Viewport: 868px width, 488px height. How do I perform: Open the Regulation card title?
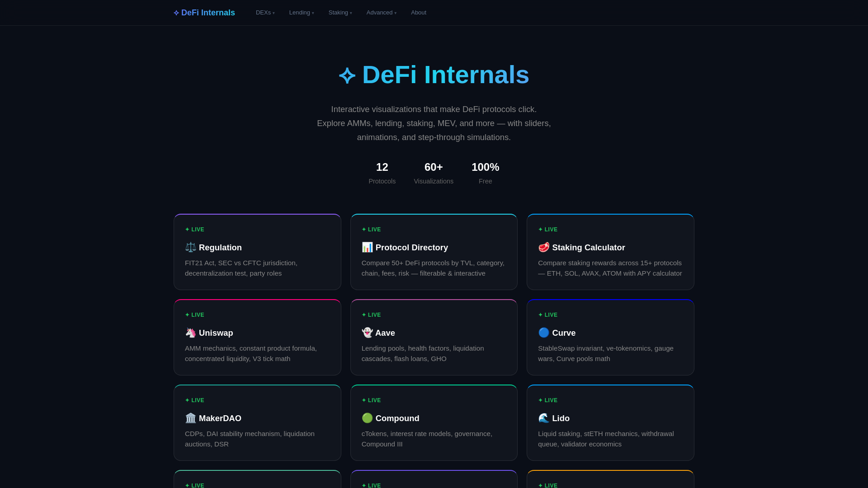(220, 248)
